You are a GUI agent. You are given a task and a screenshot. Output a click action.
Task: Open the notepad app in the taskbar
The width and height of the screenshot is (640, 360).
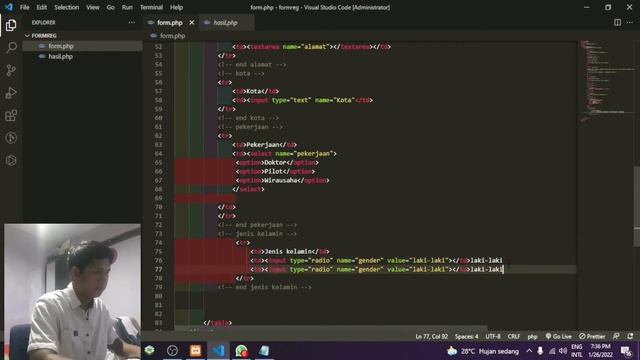click(264, 351)
